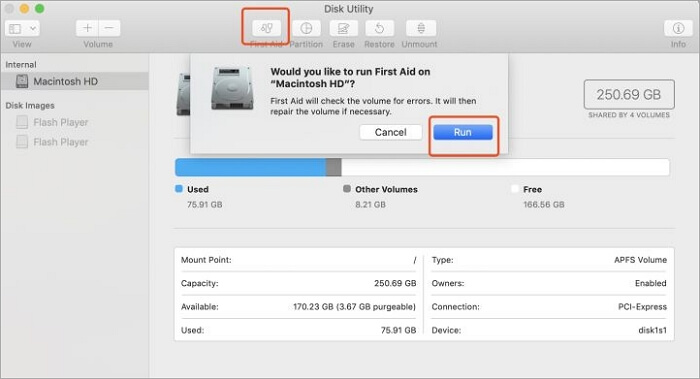Click the Owners Enabled value
This screenshot has height=379, width=700.
[650, 283]
